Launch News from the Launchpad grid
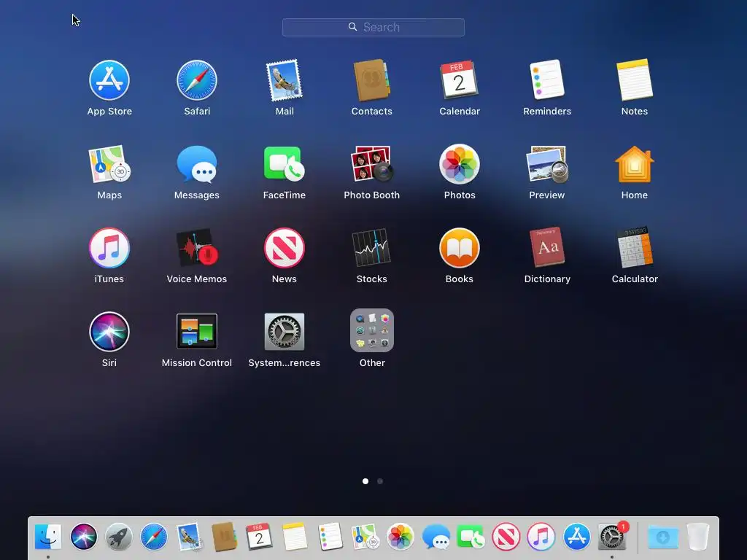 [x=285, y=248]
